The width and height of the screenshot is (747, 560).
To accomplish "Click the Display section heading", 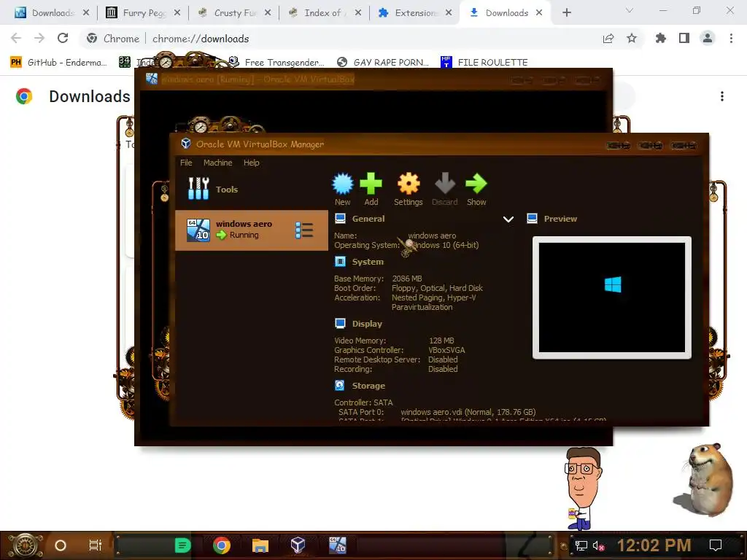I will pyautogui.click(x=367, y=324).
